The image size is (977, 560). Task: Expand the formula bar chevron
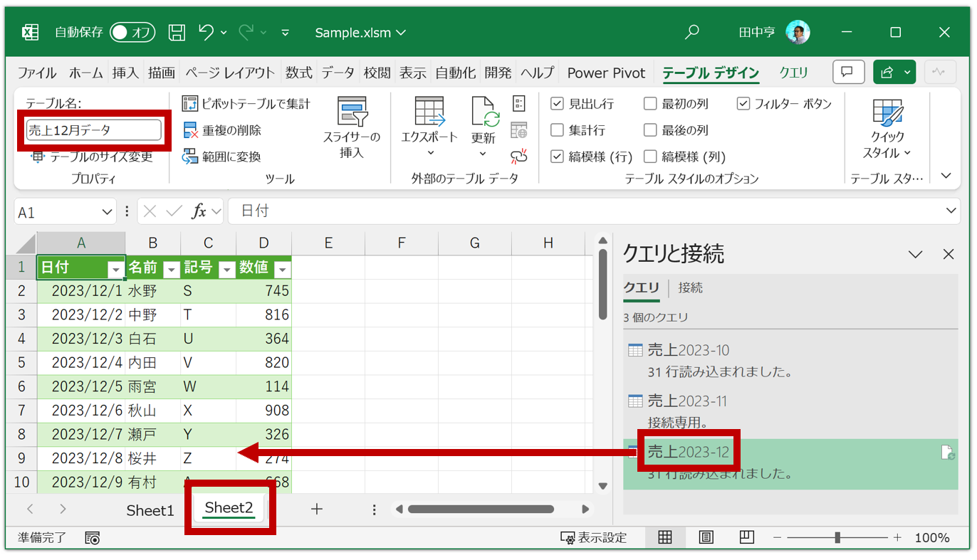point(951,211)
